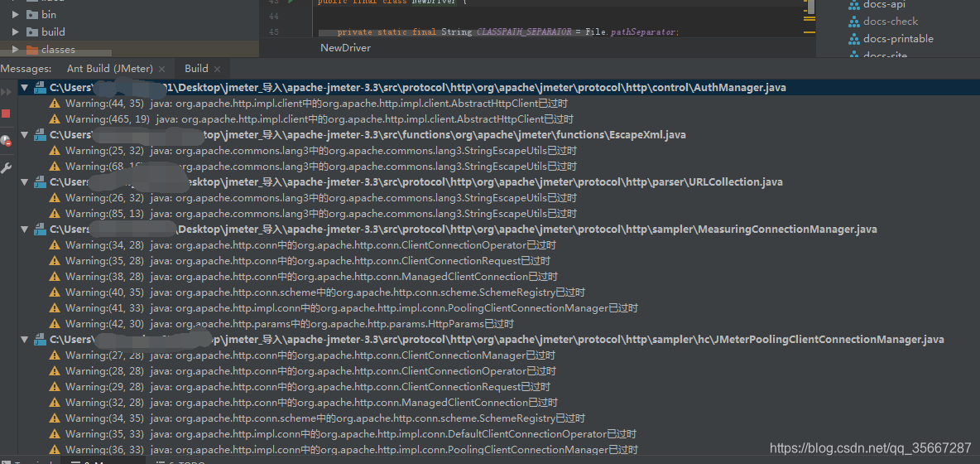Click the docs-printable Ant target icon
980x464 pixels.
(853, 39)
